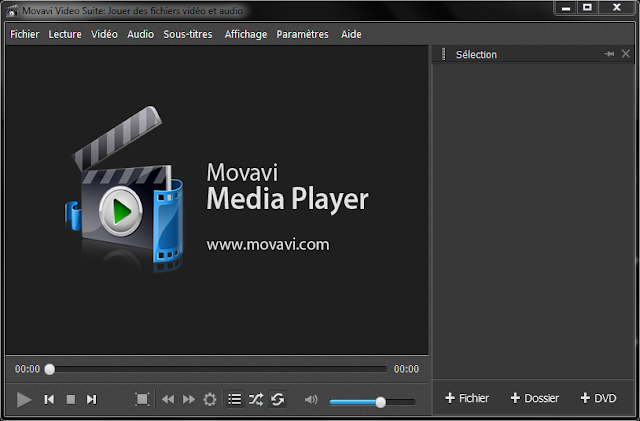Minimize the Movavi window

click(566, 8)
